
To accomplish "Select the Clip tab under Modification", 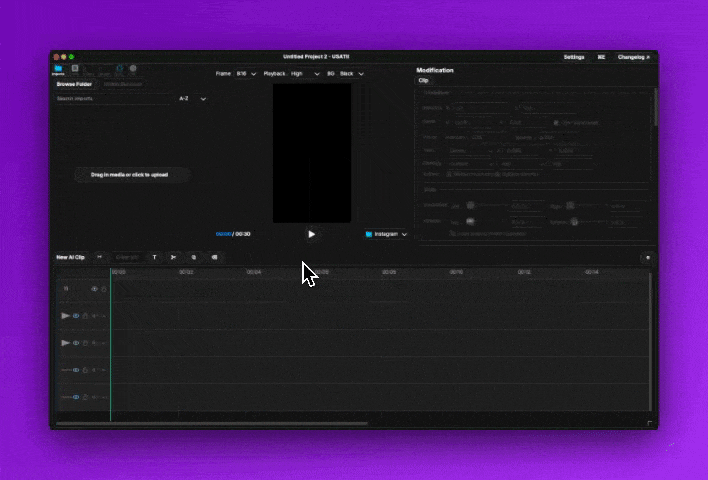I will pos(423,80).
